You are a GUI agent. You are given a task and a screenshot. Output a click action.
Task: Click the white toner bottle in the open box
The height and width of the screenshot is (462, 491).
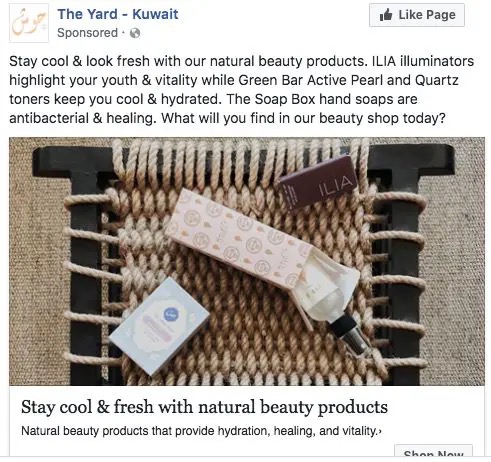pyautogui.click(x=323, y=289)
